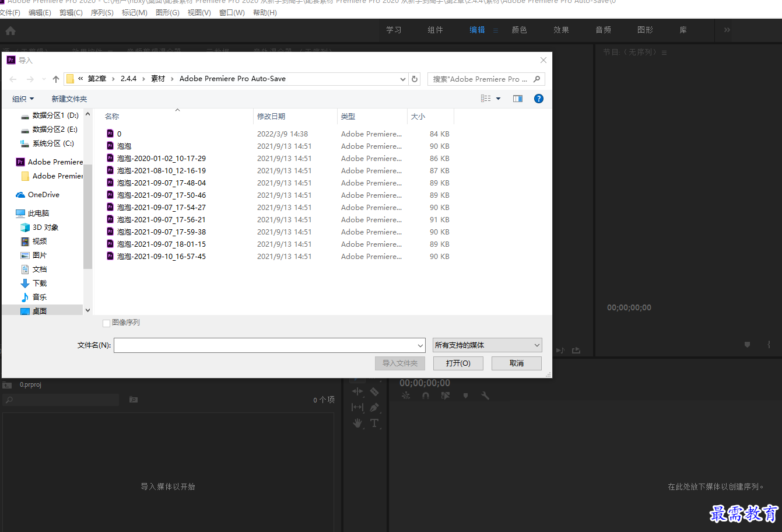The height and width of the screenshot is (532, 782).
Task: Toggle Linked Selection in timeline
Action: pos(446,395)
